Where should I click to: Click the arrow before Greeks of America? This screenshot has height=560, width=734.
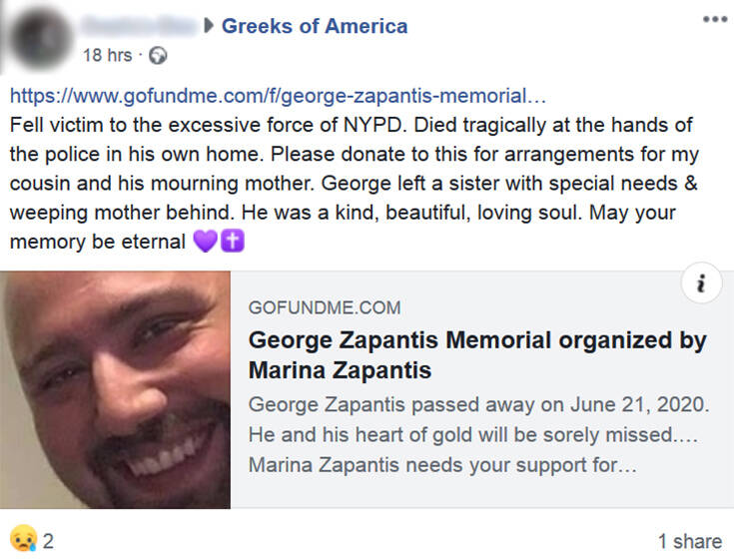point(209,27)
